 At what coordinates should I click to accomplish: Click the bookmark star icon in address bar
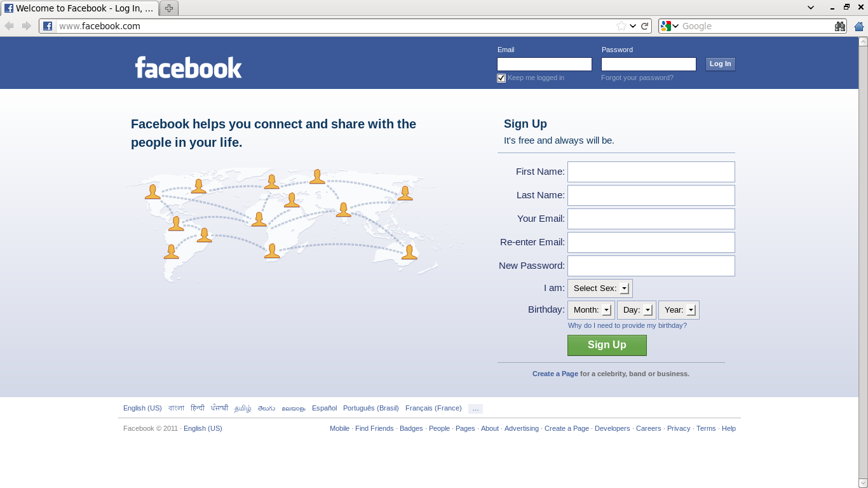tap(621, 26)
